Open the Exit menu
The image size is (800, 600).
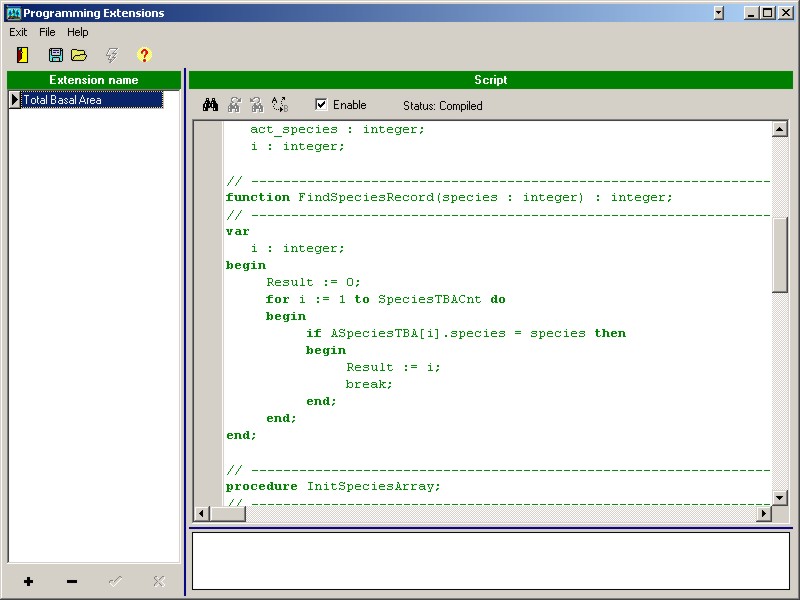[18, 32]
